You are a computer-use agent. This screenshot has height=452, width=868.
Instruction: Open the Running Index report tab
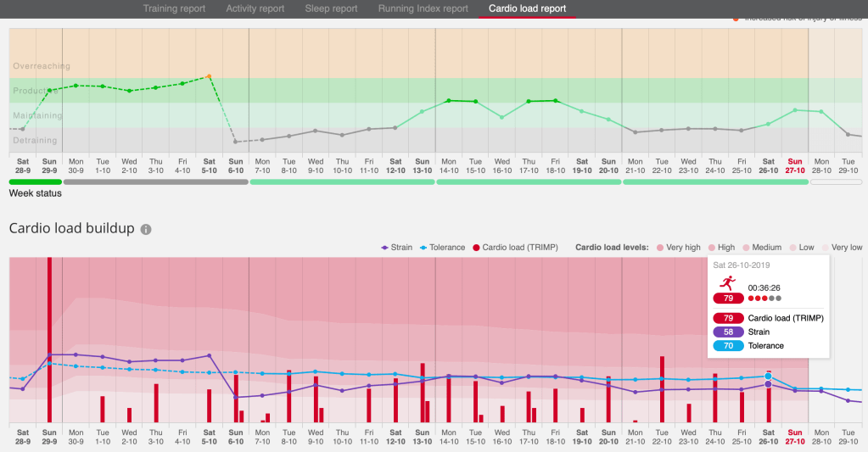tap(423, 8)
